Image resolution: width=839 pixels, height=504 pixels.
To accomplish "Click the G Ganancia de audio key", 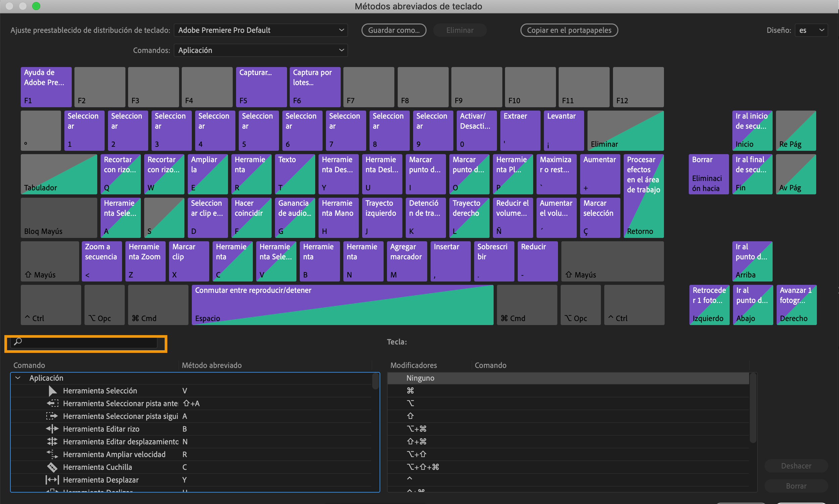I will click(295, 218).
